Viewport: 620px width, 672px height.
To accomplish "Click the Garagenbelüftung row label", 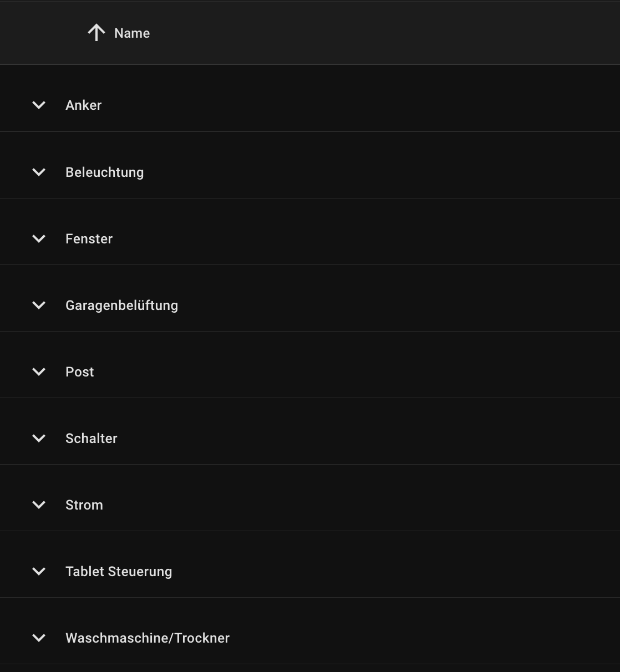I will [121, 306].
